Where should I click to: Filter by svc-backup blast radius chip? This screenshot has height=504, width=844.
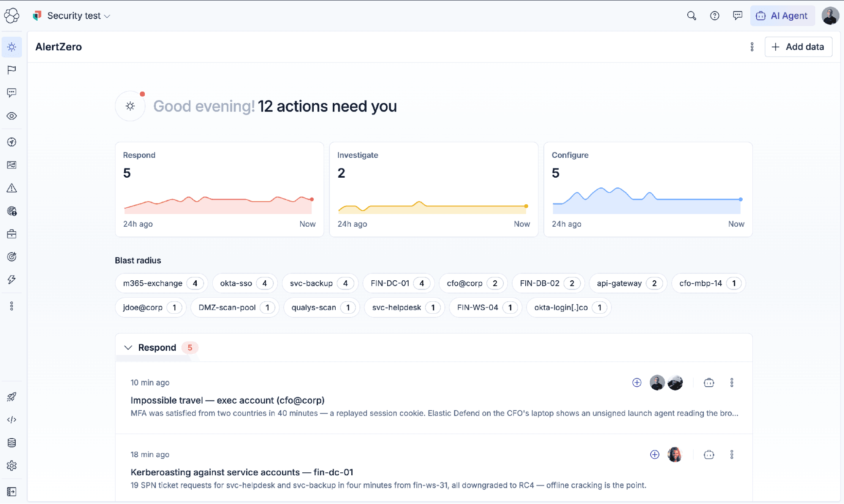tap(320, 283)
